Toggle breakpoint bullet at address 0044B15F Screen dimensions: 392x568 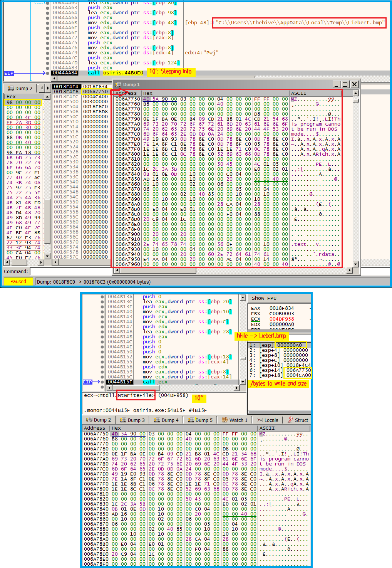click(102, 382)
